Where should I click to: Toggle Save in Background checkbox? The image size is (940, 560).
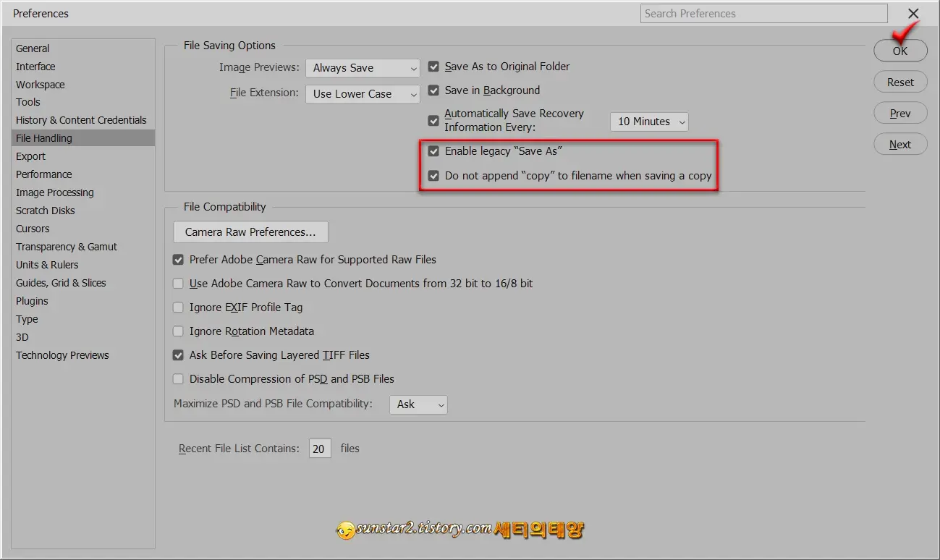pyautogui.click(x=433, y=90)
